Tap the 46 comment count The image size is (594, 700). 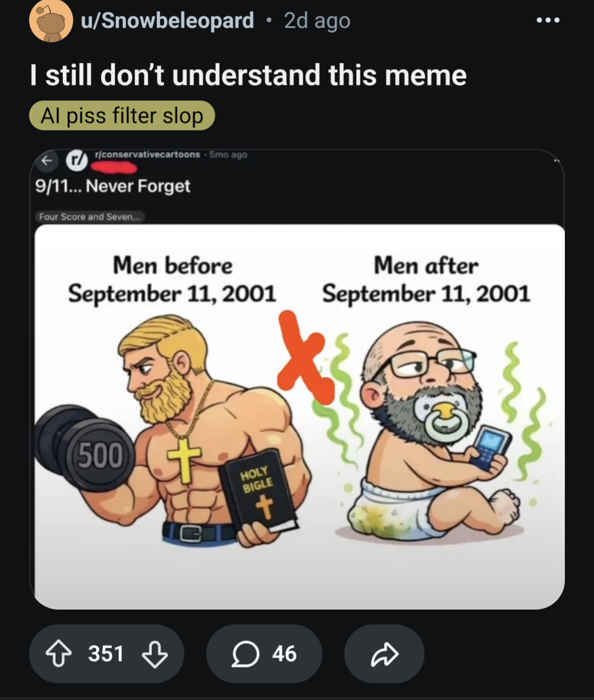pyautogui.click(x=284, y=654)
